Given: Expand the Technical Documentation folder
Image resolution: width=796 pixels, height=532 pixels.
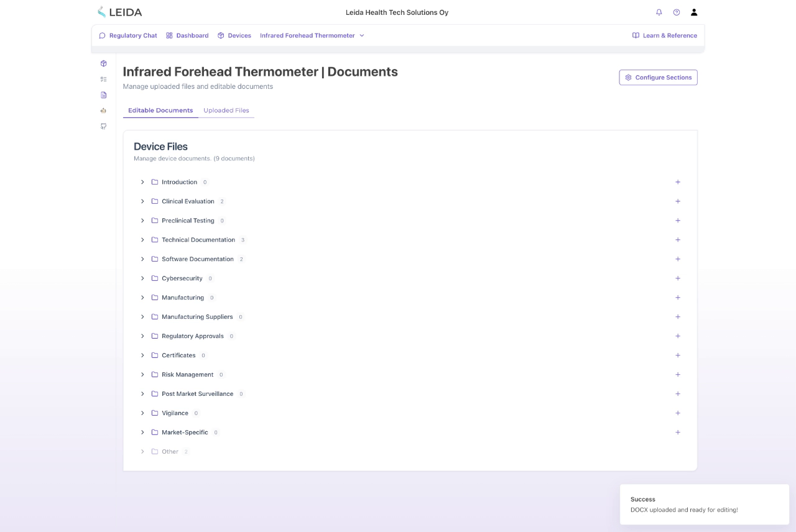Looking at the screenshot, I should pyautogui.click(x=142, y=240).
